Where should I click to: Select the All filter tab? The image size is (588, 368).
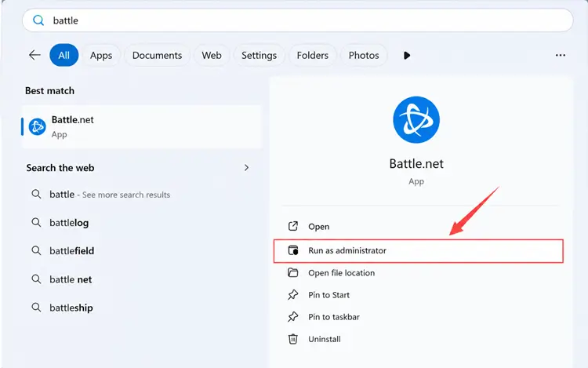pyautogui.click(x=64, y=55)
